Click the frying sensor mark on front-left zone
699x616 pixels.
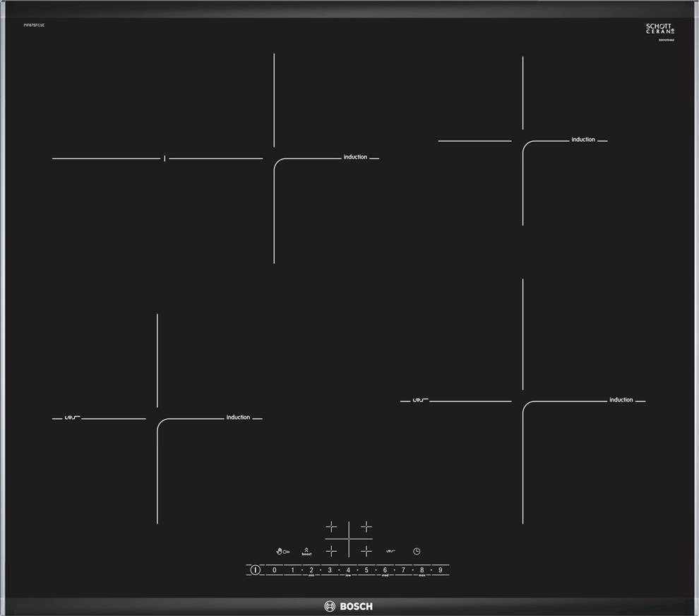(72, 417)
